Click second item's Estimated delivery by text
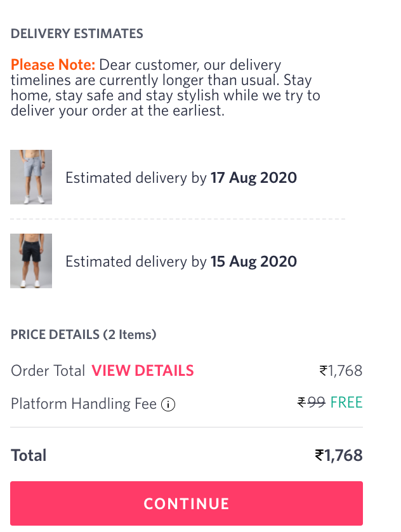This screenshot has height=532, width=401. (x=136, y=262)
